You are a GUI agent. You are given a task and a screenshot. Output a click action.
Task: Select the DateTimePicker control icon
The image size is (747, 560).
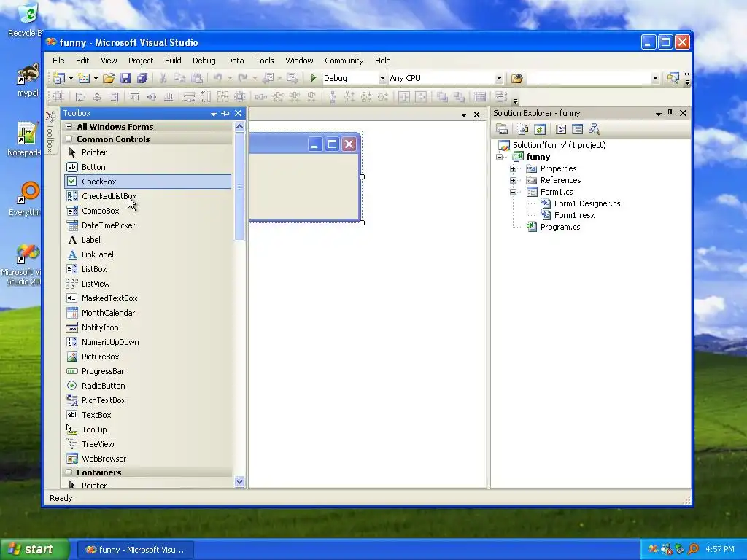click(72, 225)
